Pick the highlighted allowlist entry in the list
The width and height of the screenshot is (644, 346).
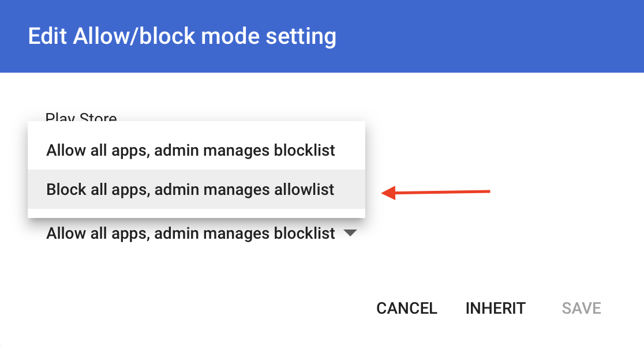click(x=190, y=189)
